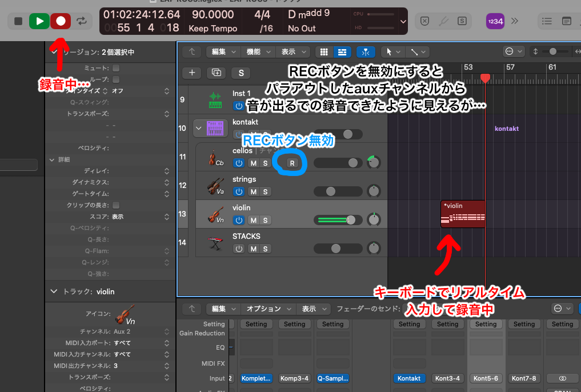
Task: Open the mixer オプション menu
Action: (267, 309)
